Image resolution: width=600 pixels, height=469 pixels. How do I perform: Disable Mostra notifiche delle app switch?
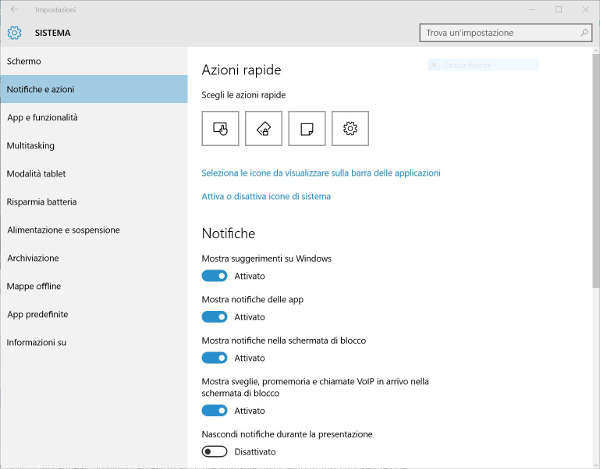(215, 316)
